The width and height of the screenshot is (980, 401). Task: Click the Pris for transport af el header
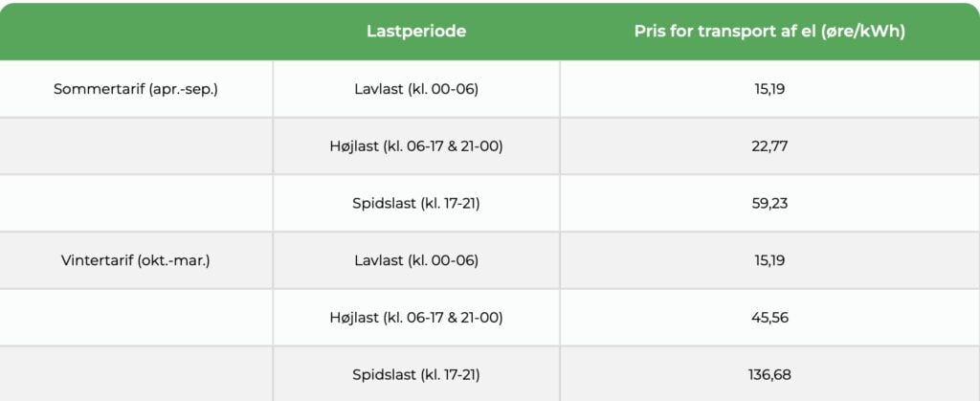769,32
